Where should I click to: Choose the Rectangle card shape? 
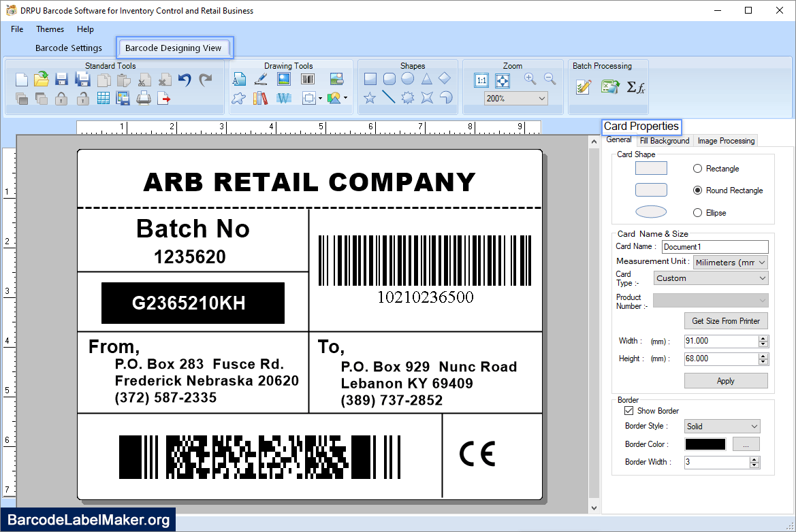click(x=698, y=168)
